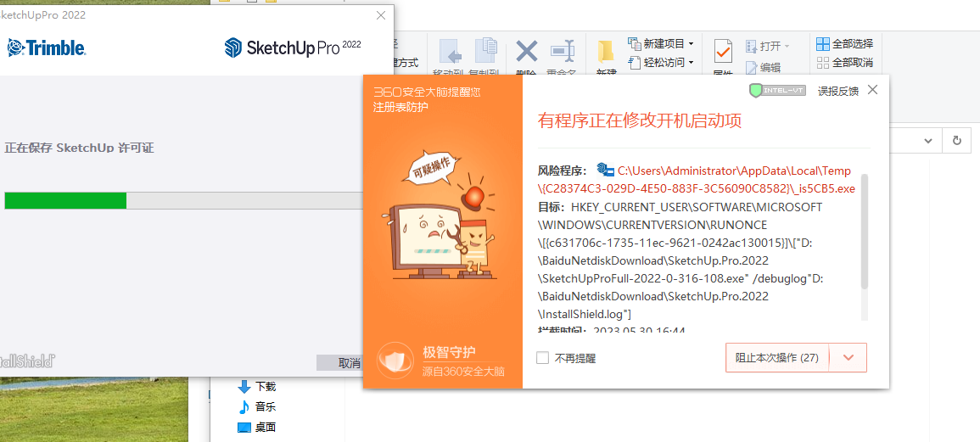The image size is (980, 442).
Task: Click the risk program file icon
Action: [x=606, y=170]
